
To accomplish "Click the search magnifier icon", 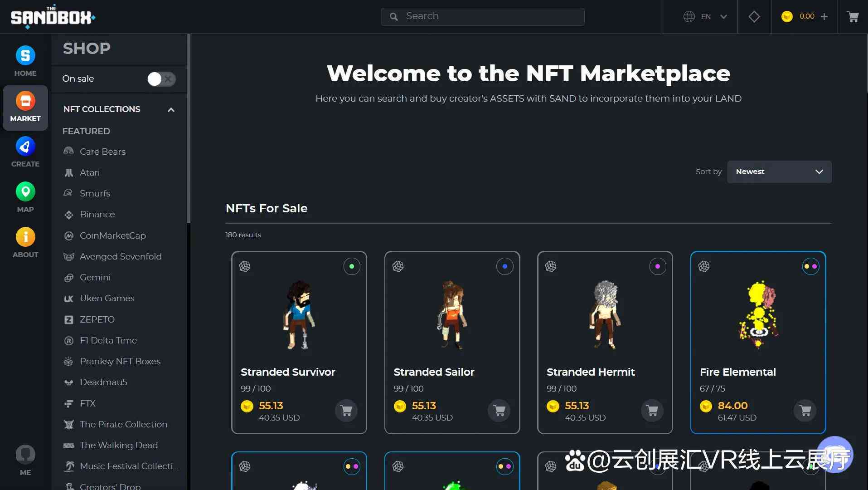I will [x=394, y=17].
